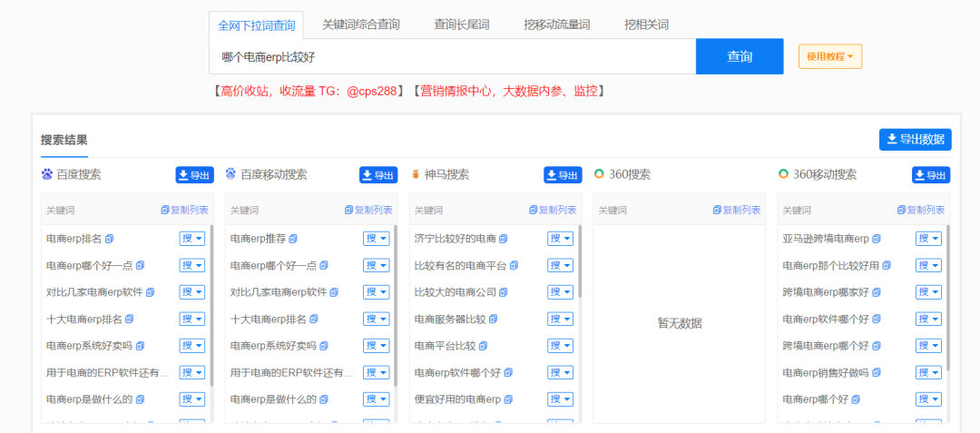The width and height of the screenshot is (980, 433).
Task: Export the 百度搜索 column results
Action: (x=194, y=175)
